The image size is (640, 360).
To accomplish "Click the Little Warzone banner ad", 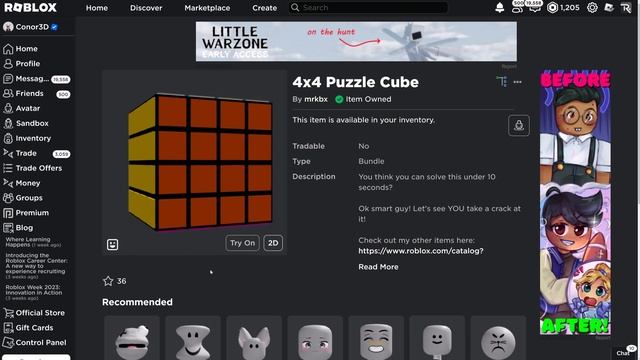I will click(356, 41).
